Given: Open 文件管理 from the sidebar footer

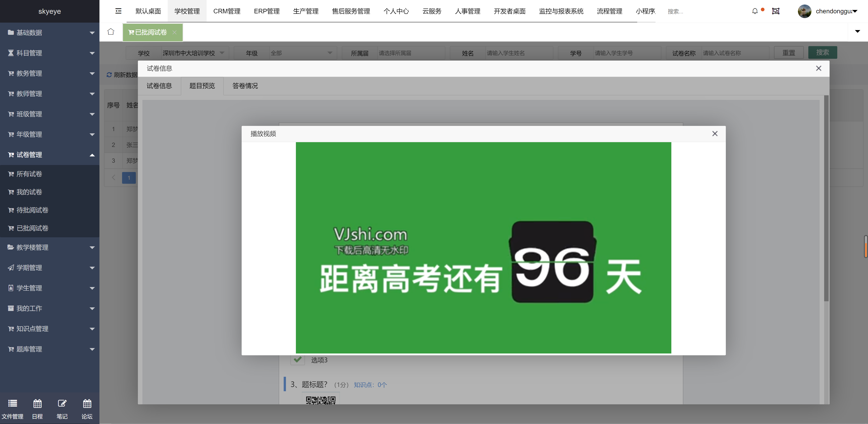Looking at the screenshot, I should coord(12,409).
